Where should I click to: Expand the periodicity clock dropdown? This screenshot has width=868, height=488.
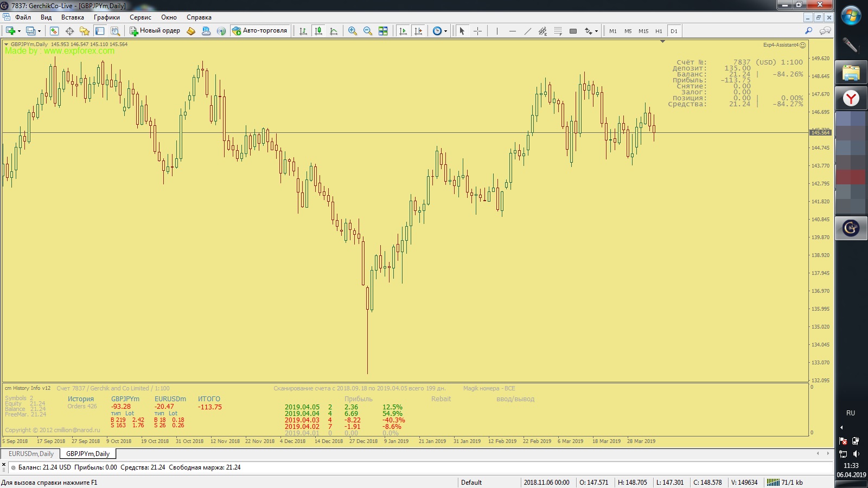445,31
